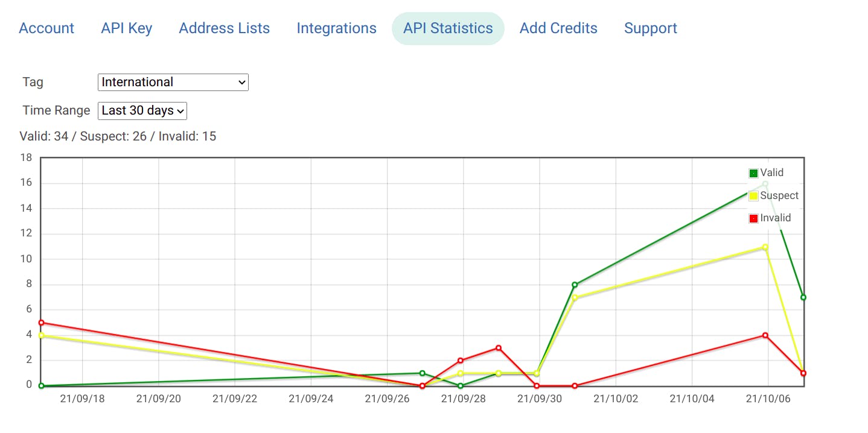Image resolution: width=868 pixels, height=433 pixels.
Task: Expand the Tag dropdown showing International
Action: [x=173, y=82]
